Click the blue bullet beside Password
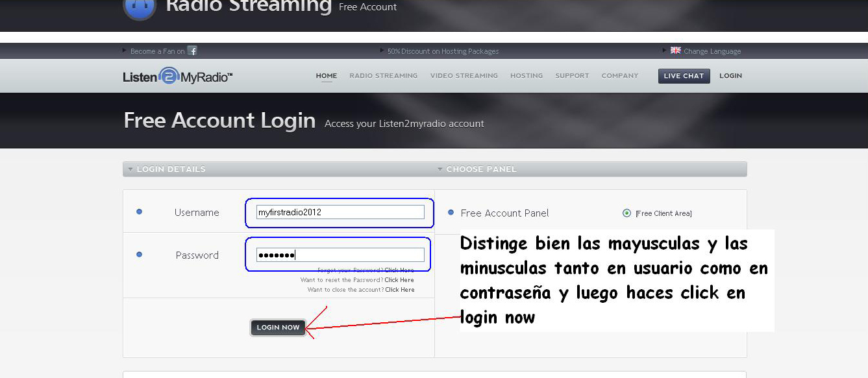 tap(140, 255)
